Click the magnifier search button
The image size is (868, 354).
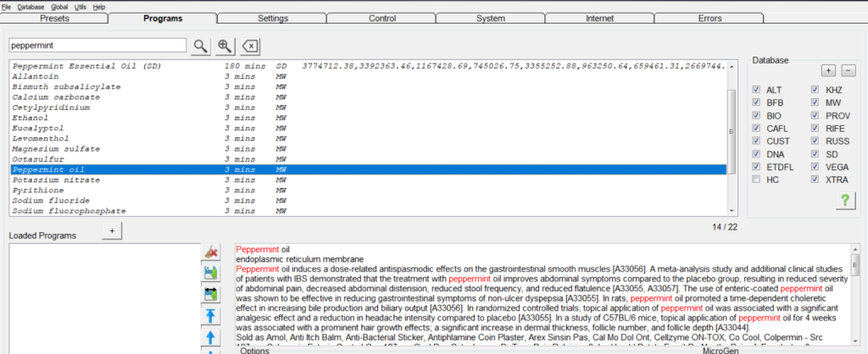click(x=200, y=46)
